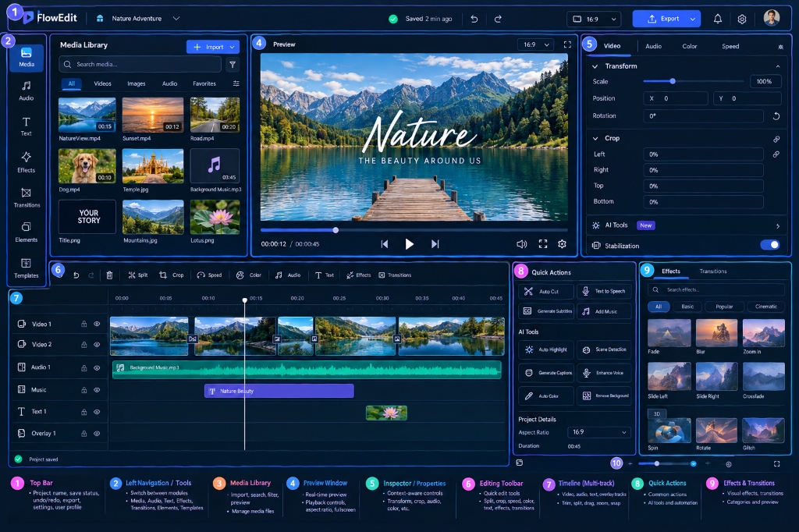Open notifications bell
Image resolution: width=799 pixels, height=532 pixels.
pos(718,19)
